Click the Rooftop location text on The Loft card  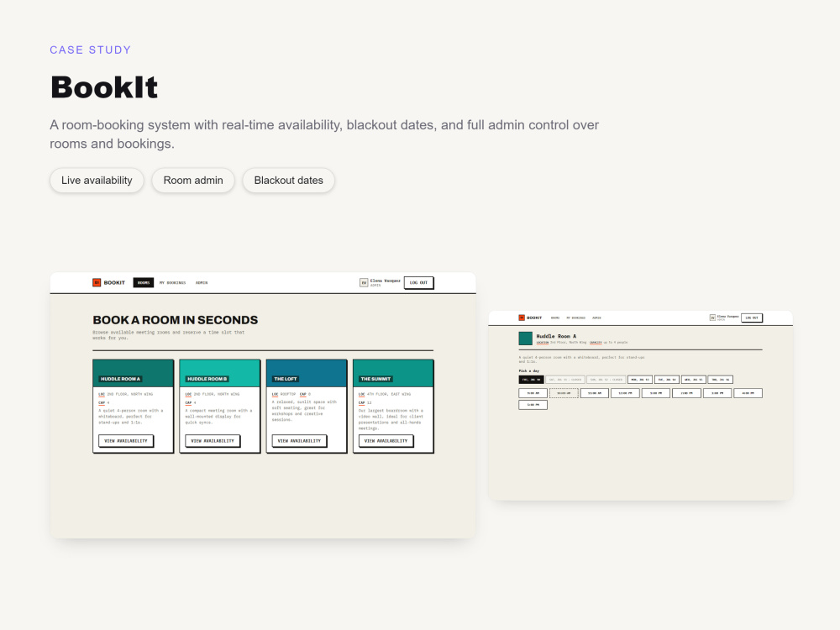coord(287,394)
